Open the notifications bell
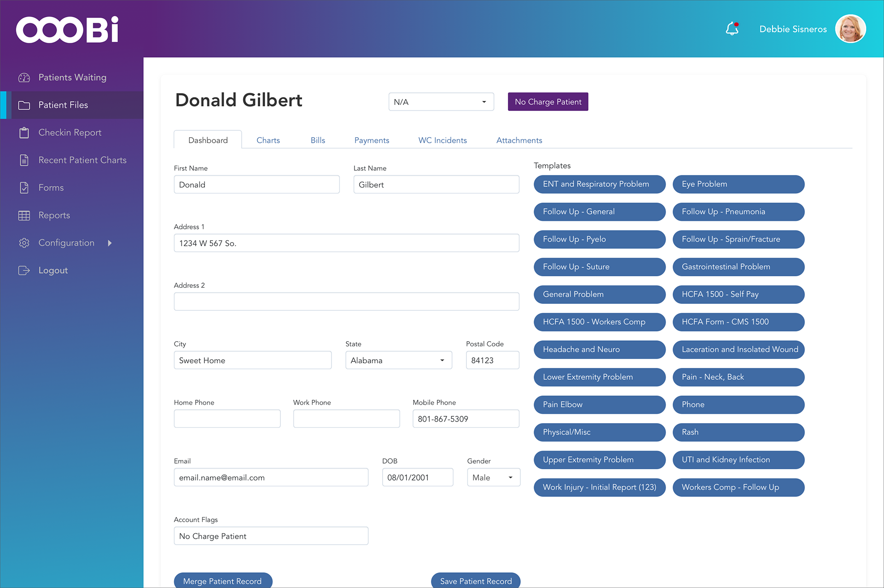Viewport: 884px width, 588px height. point(732,29)
